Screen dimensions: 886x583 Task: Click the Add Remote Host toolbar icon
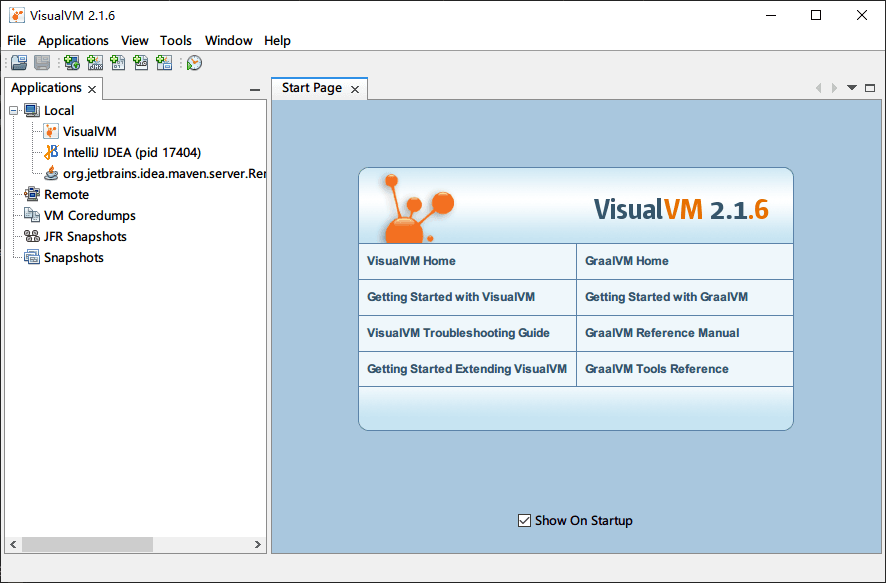pyautogui.click(x=72, y=63)
